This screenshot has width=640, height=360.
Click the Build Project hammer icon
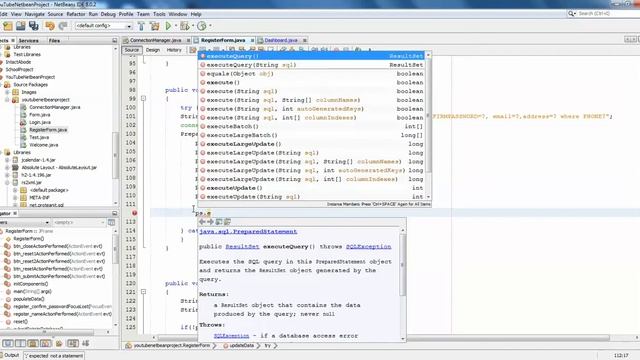pos(141,26)
